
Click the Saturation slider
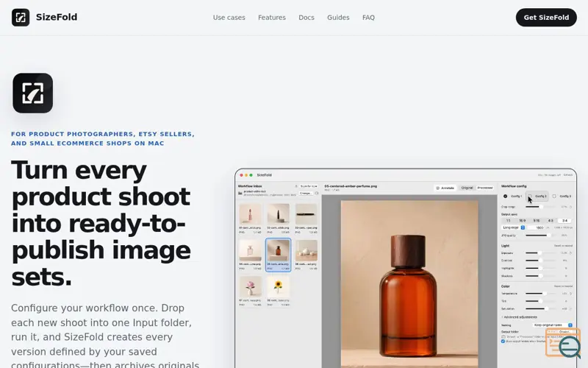(540, 308)
